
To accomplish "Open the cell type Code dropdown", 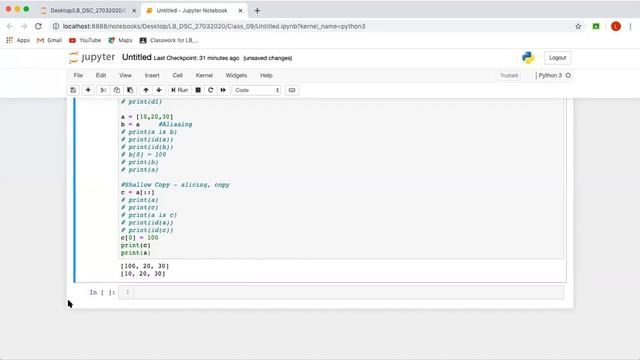I will tap(257, 90).
